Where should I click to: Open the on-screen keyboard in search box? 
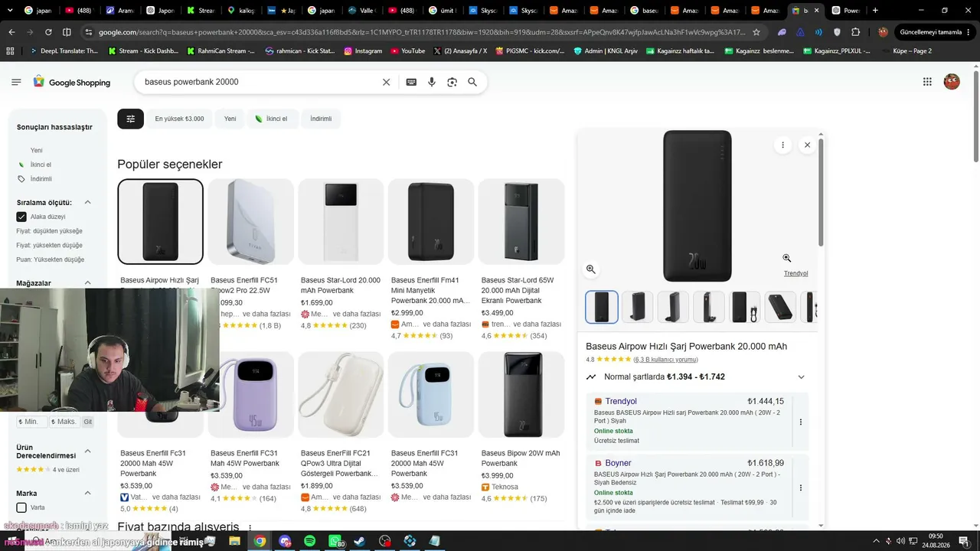click(411, 82)
